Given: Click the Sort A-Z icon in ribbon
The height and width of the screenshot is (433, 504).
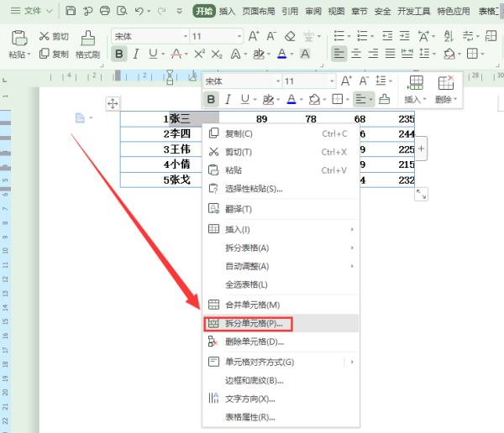Looking at the screenshot, I should [449, 36].
